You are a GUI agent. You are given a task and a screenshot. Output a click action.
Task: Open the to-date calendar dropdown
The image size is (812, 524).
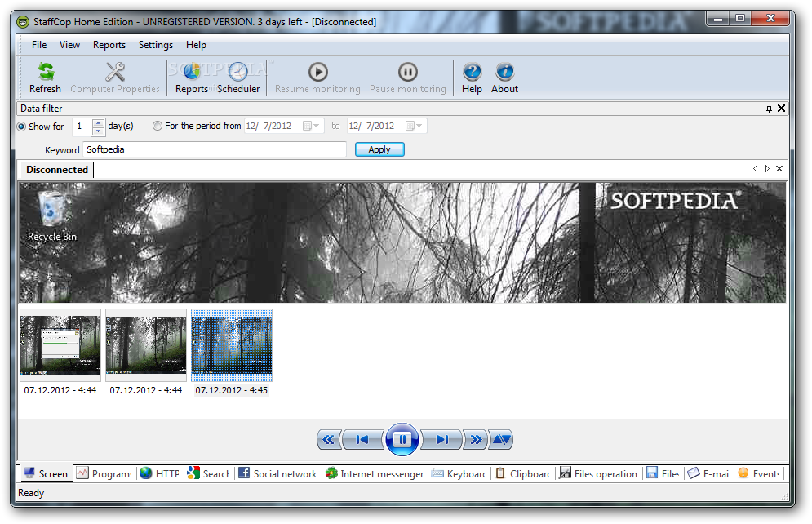414,126
